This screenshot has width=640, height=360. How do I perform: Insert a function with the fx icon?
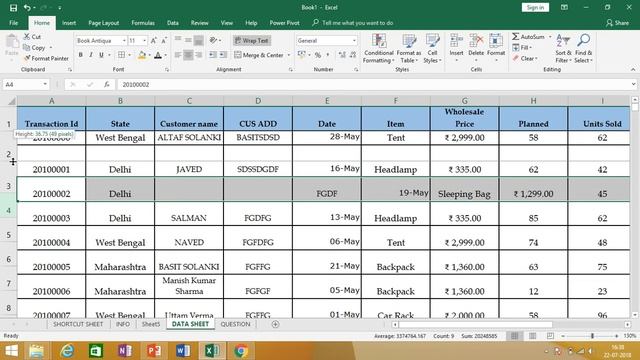(107, 84)
